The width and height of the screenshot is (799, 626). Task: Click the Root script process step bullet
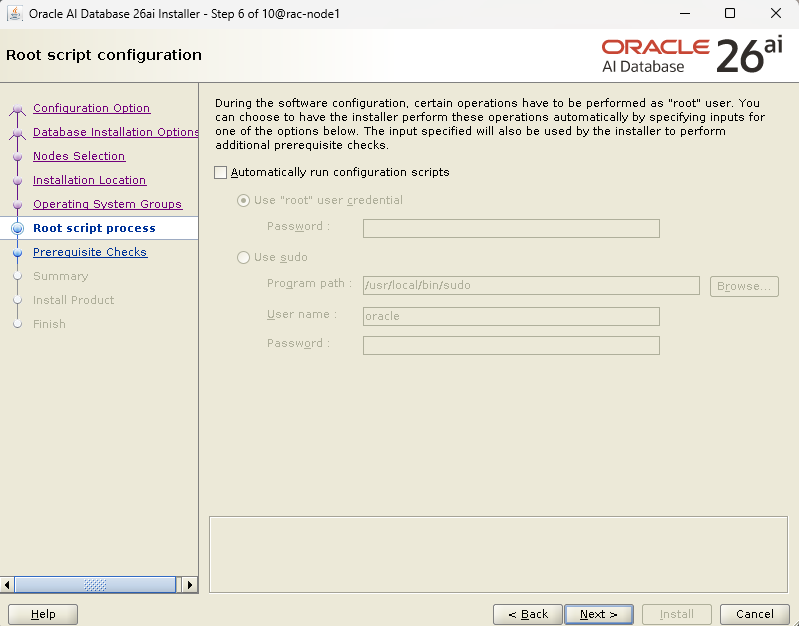point(18,228)
